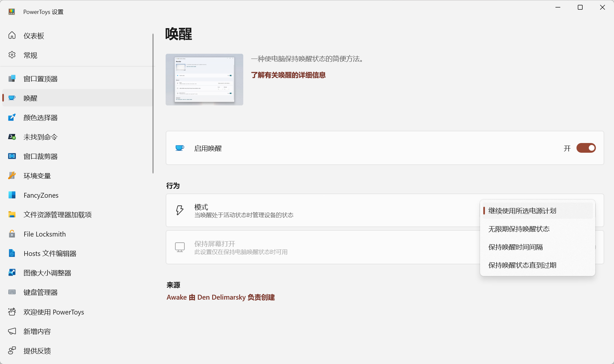Select 继续使用所选电源计划 in the mode dropdown

[538, 211]
